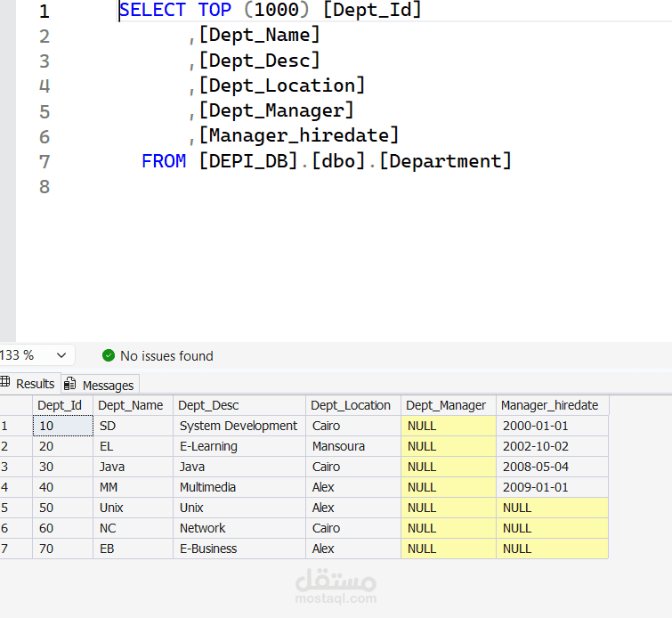Image resolution: width=672 pixels, height=618 pixels.
Task: Click the System Development cell
Action: (x=238, y=426)
